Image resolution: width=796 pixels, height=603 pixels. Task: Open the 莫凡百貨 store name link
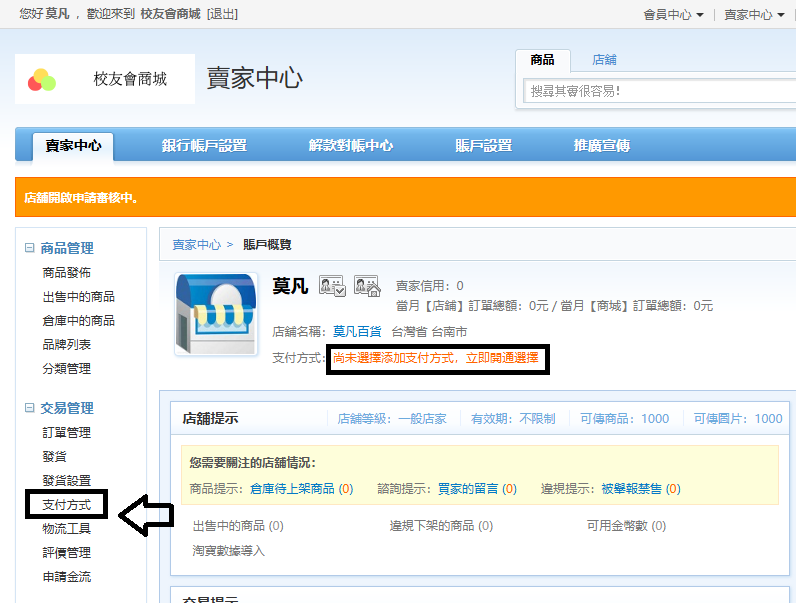pos(357,331)
